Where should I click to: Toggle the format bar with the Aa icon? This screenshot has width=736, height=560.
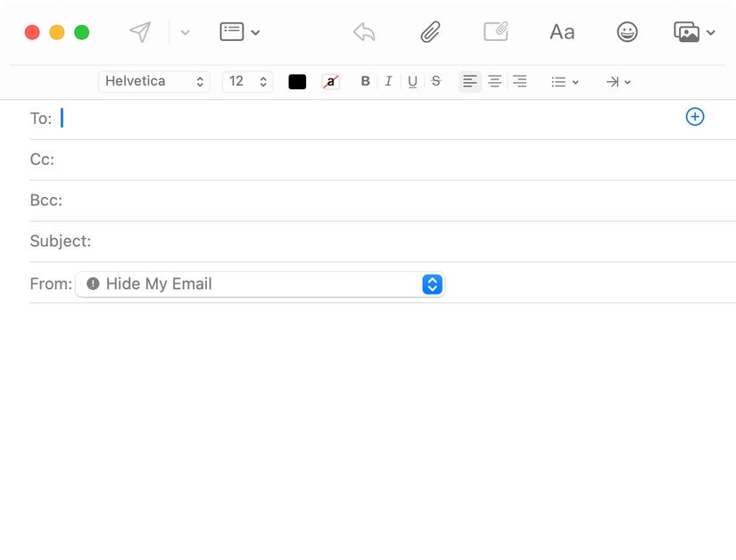pyautogui.click(x=561, y=31)
